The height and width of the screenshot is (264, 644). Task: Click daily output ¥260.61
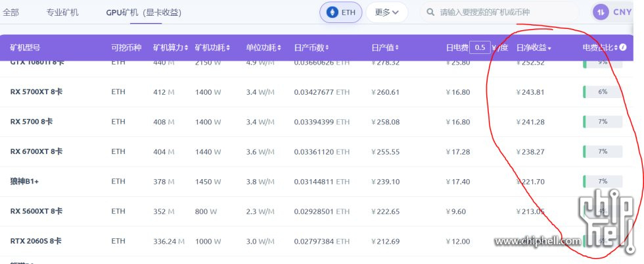point(385,92)
